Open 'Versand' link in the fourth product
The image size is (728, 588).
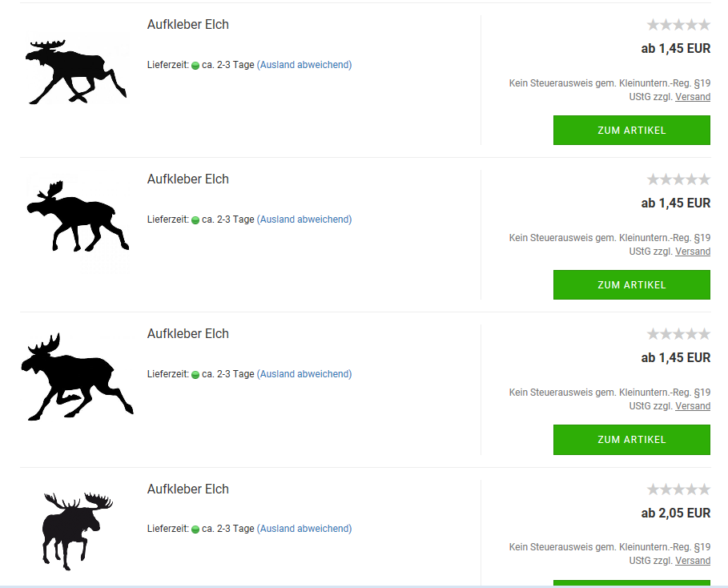[693, 561]
